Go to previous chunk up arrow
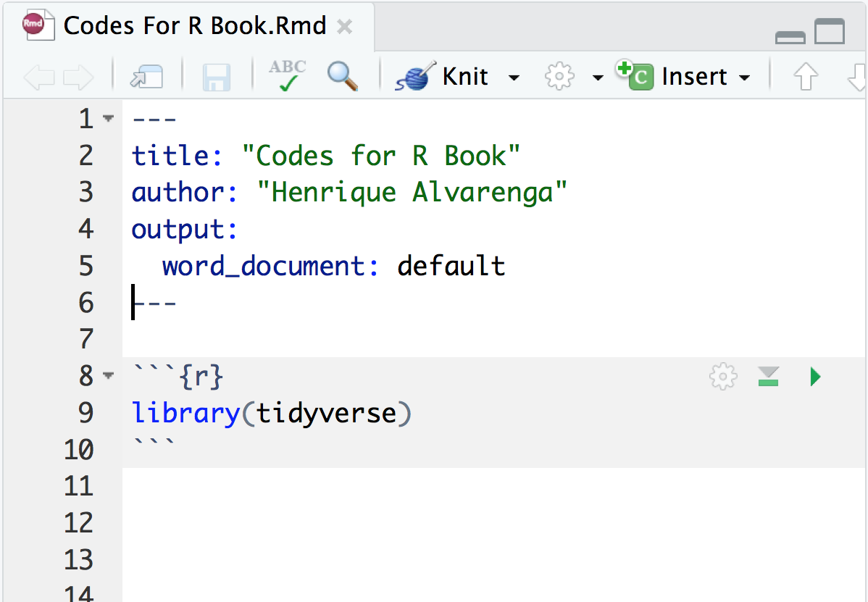The width and height of the screenshot is (868, 602). tap(806, 76)
